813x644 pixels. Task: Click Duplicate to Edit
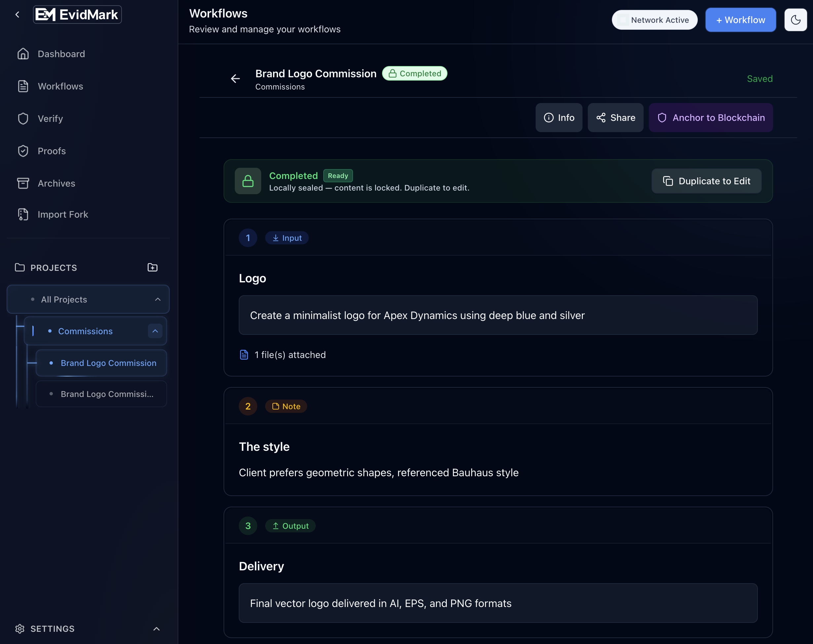pyautogui.click(x=706, y=181)
